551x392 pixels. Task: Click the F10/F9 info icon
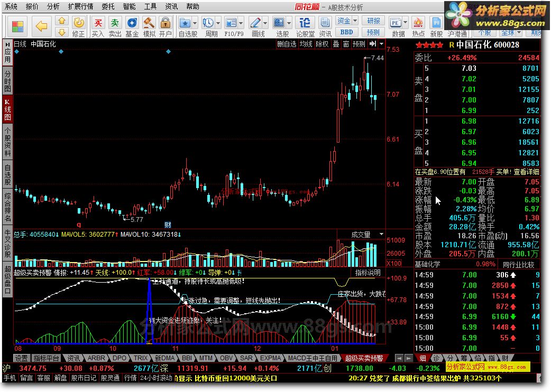[x=231, y=23]
